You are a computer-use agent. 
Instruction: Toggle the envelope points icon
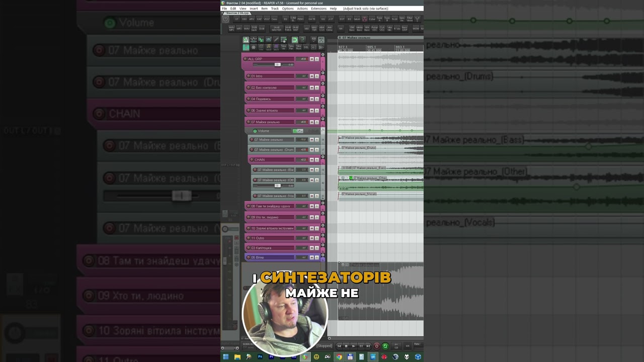(x=254, y=40)
